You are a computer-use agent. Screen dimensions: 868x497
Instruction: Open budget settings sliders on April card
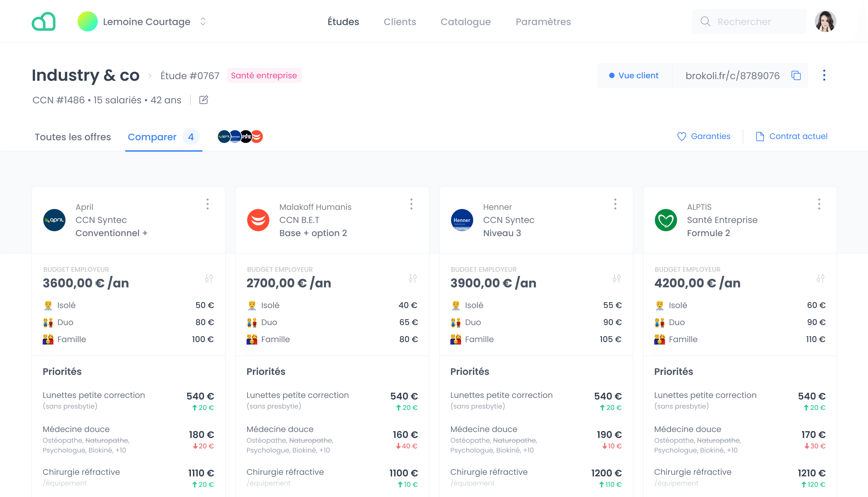(x=209, y=278)
